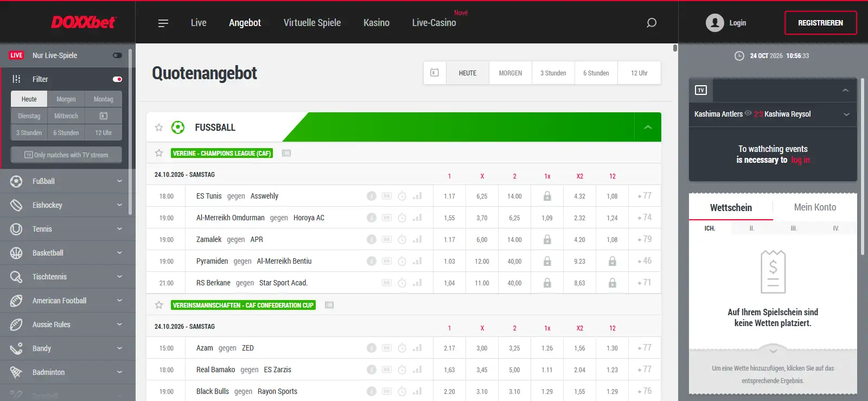Click the Login link

737,23
